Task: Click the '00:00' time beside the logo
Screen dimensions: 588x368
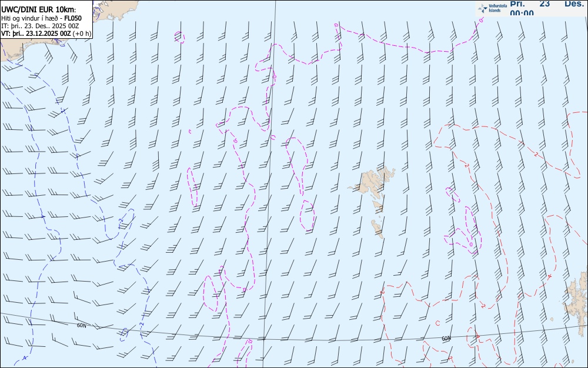Action: [x=522, y=14]
